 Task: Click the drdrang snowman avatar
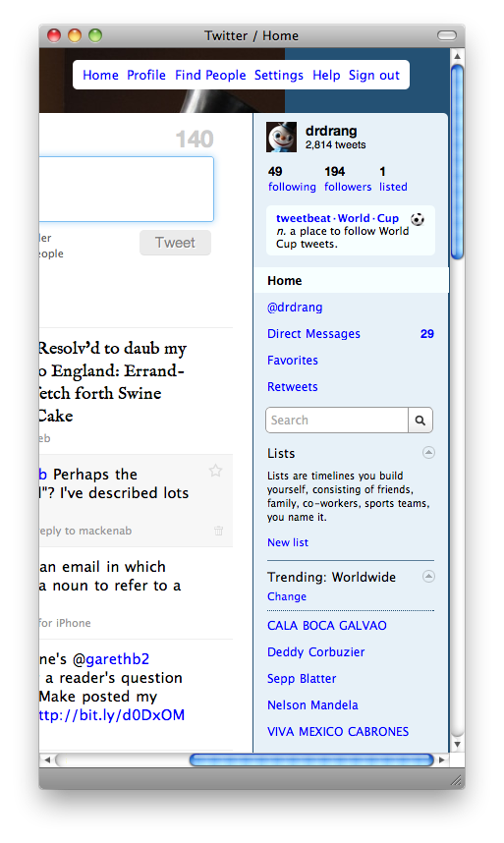click(282, 138)
